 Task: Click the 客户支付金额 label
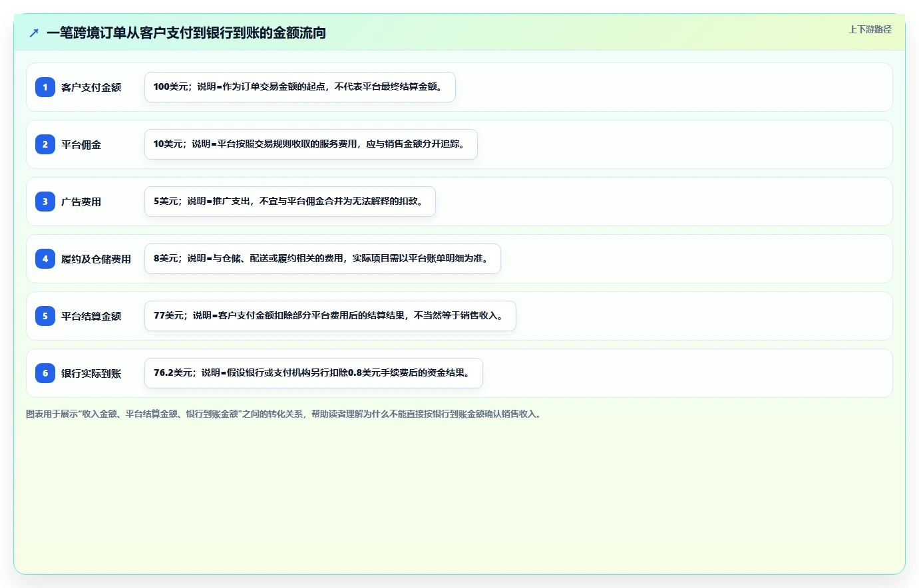click(x=91, y=87)
